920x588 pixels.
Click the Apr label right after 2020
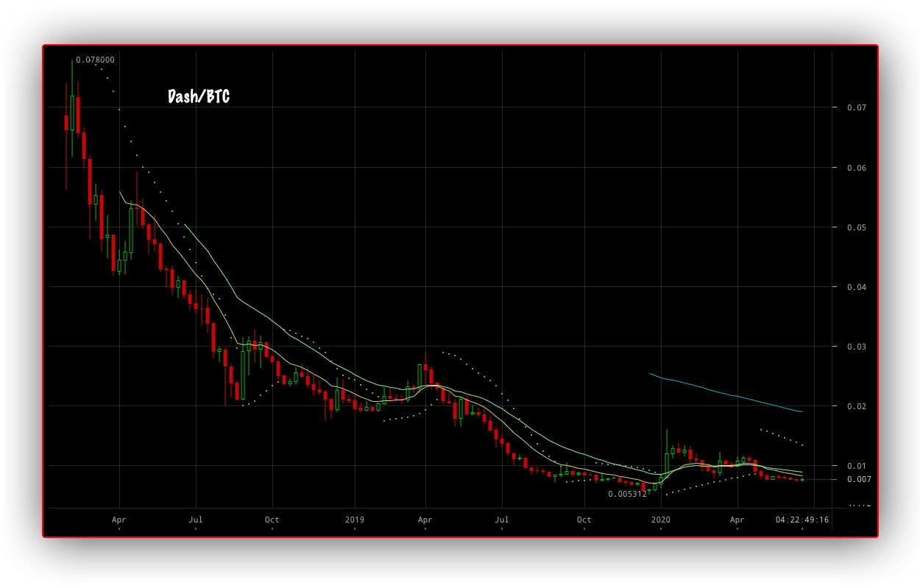737,520
